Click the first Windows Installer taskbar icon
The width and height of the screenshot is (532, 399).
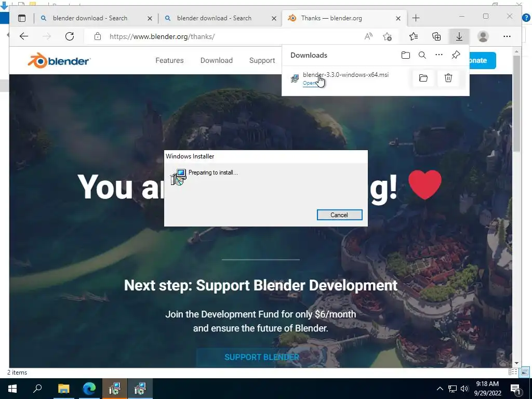coord(114,389)
